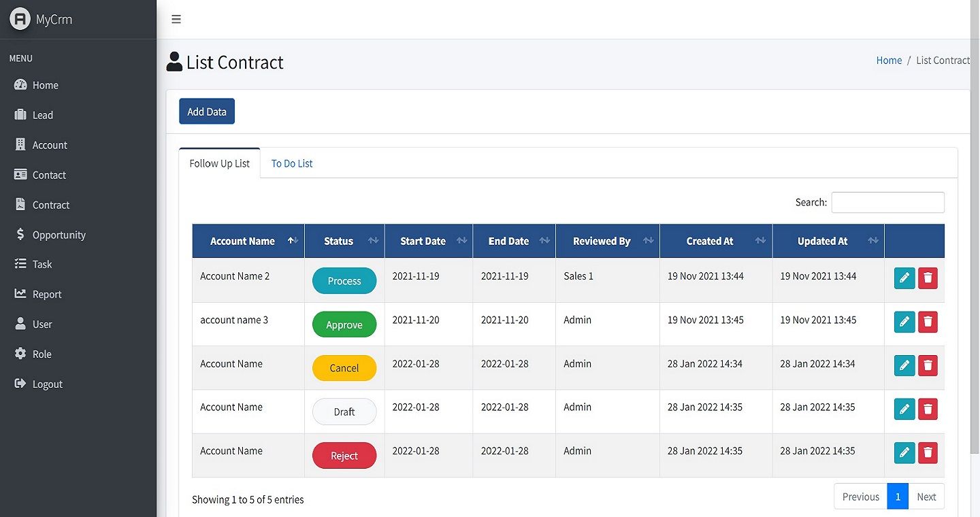
Task: Click the Process status badge
Action: point(344,281)
